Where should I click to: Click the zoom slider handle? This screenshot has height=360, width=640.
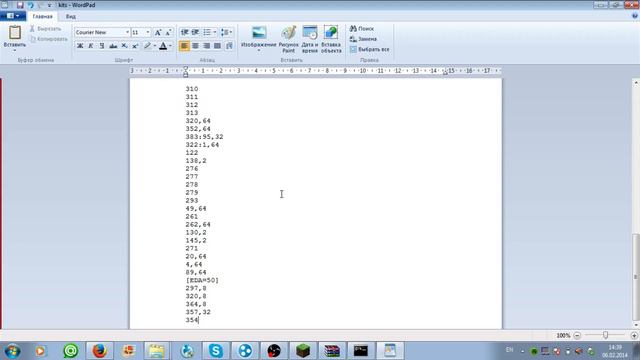pyautogui.click(x=605, y=335)
